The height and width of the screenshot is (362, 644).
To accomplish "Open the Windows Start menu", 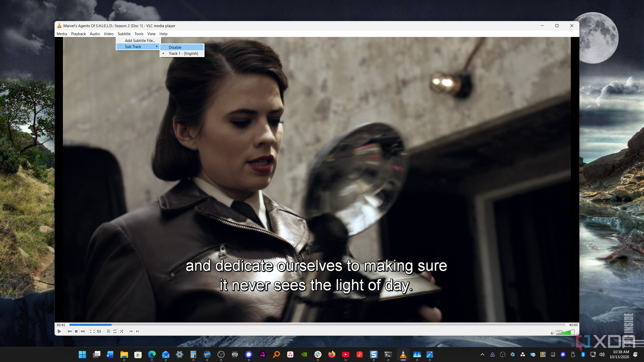I will point(82,354).
